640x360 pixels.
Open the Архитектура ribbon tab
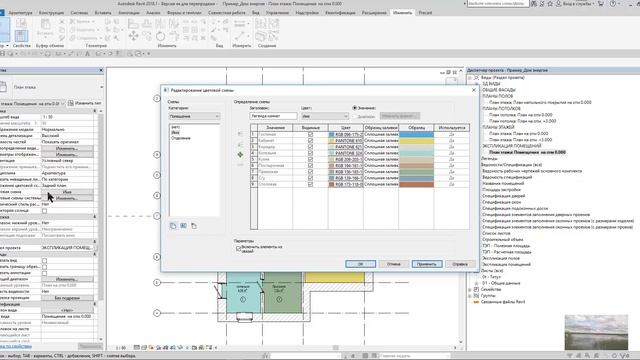pyautogui.click(x=20, y=13)
